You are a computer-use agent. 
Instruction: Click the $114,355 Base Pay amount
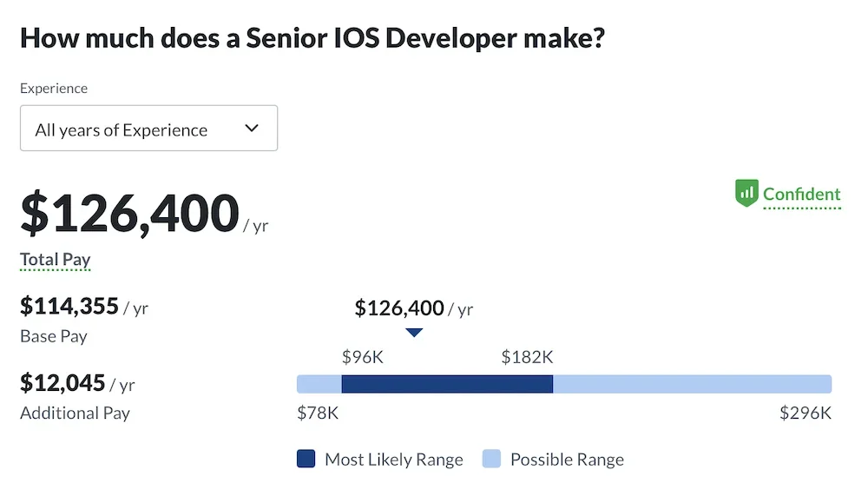[x=69, y=306]
